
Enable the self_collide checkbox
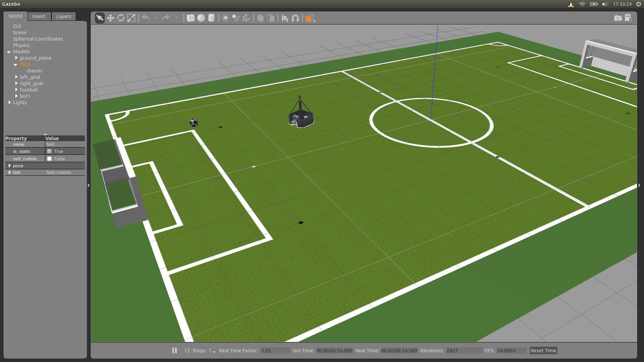(x=50, y=159)
